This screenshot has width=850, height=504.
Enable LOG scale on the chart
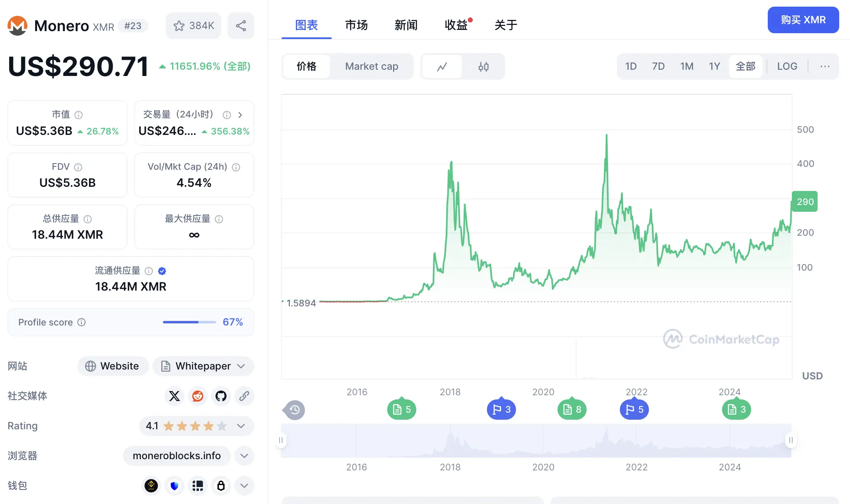pyautogui.click(x=787, y=66)
